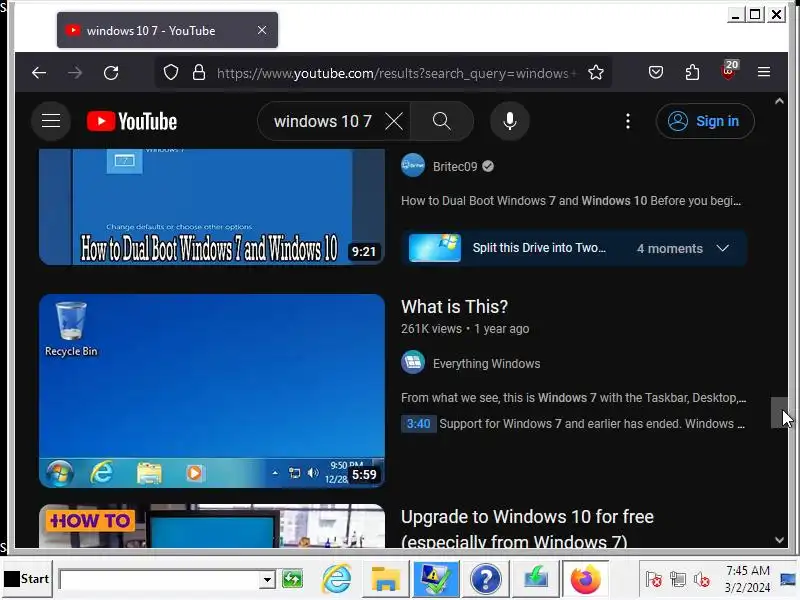The width and height of the screenshot is (800, 600).
Task: Open the Everything Windows channel avatar
Action: pos(413,363)
